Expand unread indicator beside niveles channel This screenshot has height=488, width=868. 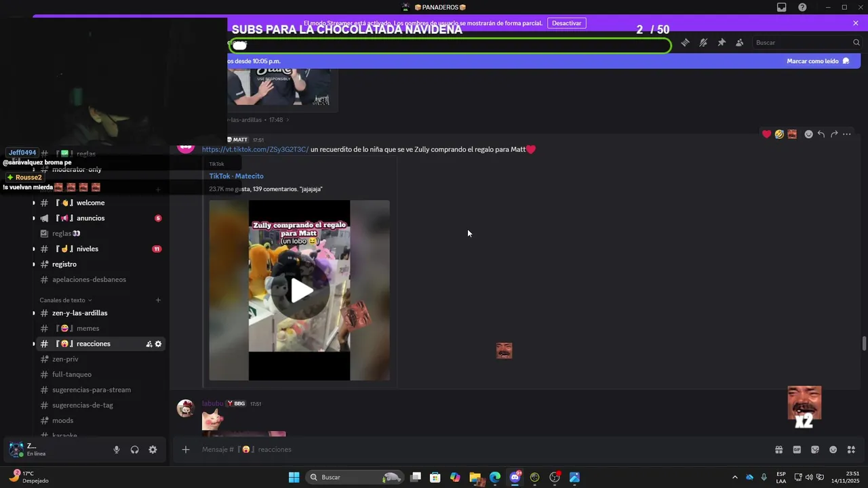click(34, 249)
